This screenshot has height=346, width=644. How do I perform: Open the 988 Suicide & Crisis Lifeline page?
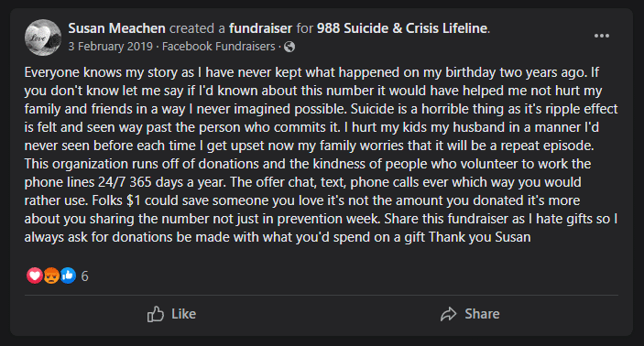coord(402,28)
